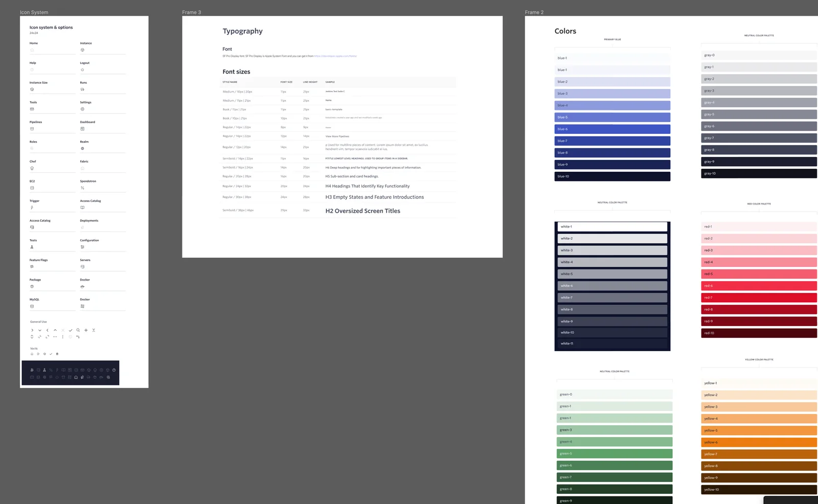
Task: Pick the blue-10 color swatch
Action: [x=612, y=176]
